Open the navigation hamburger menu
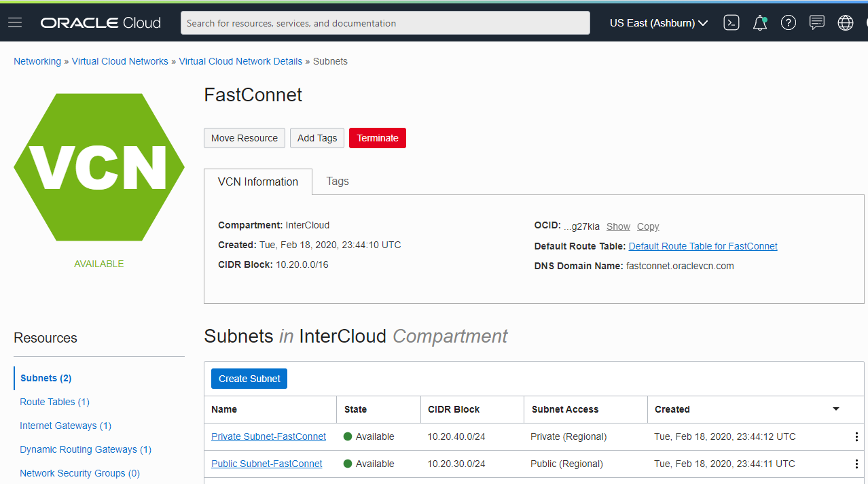 coord(14,22)
